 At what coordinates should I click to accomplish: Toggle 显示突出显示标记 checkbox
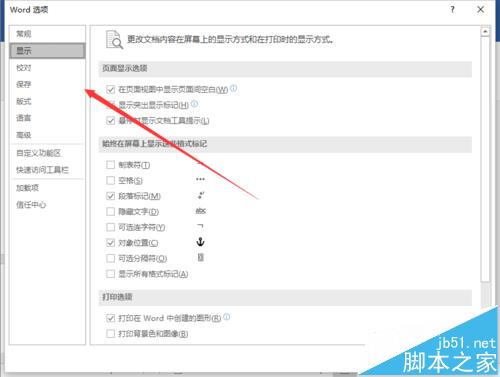[x=110, y=105]
